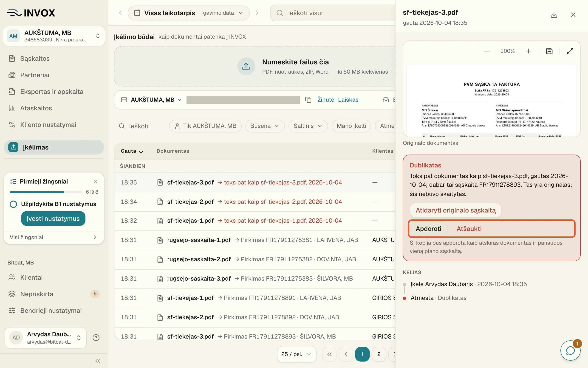Jump to first page of results

click(x=329, y=354)
